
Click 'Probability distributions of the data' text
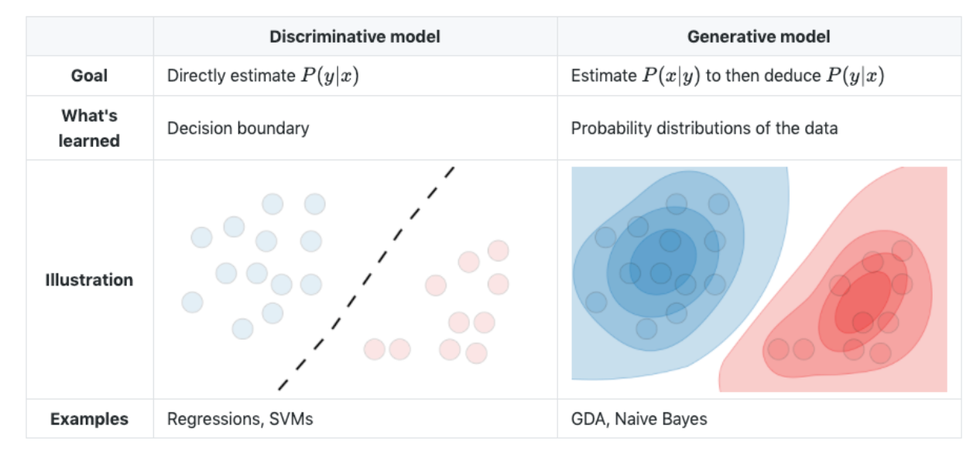[x=704, y=128]
